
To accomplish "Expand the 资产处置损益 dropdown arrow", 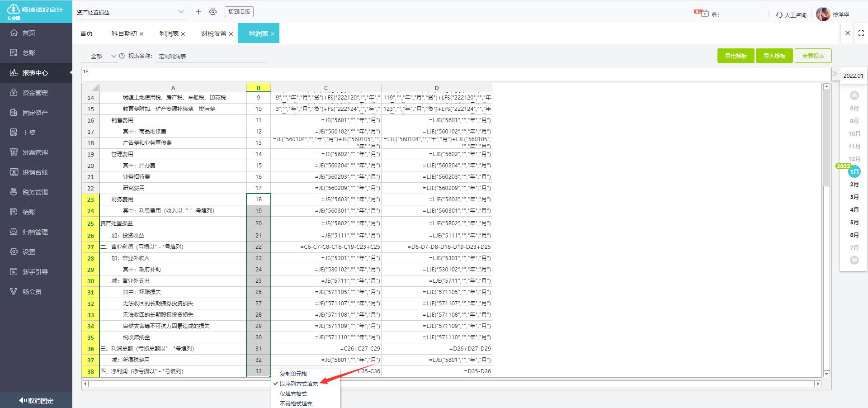I will (x=181, y=12).
